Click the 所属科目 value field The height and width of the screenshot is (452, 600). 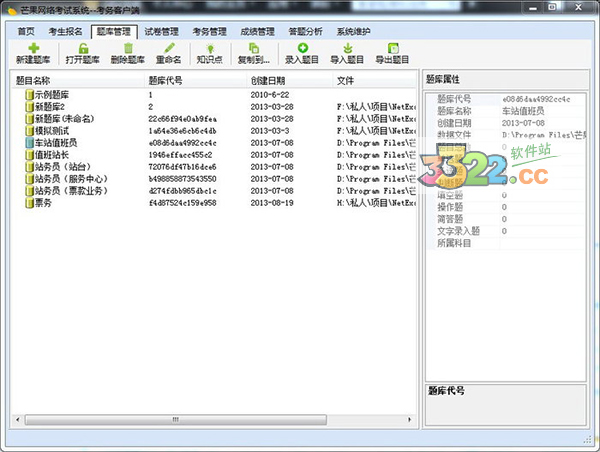542,243
